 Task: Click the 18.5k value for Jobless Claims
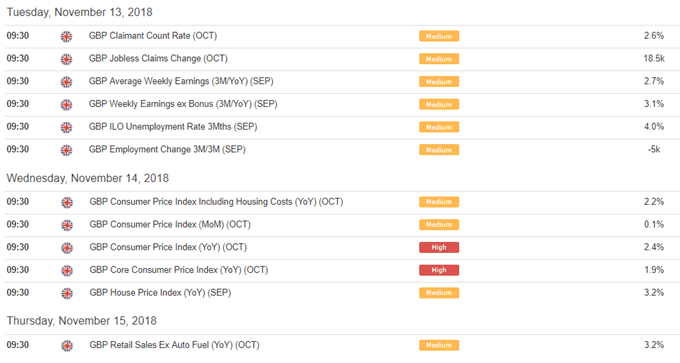(654, 59)
